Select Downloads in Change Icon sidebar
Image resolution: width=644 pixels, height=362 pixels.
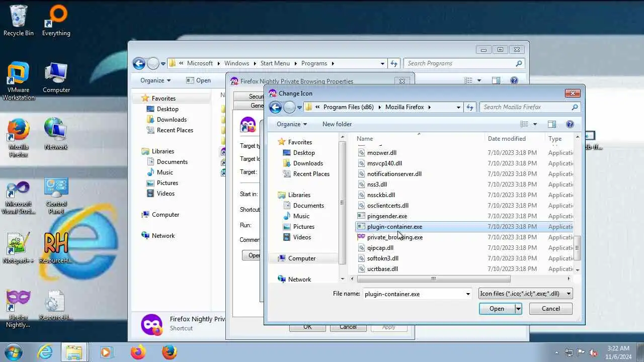[308, 163]
